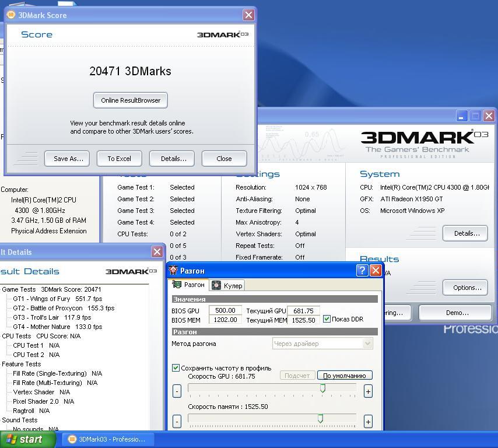This screenshot has height=448, width=498.
Task: Select Ragtroll row in Result Details
Action: coord(31,411)
